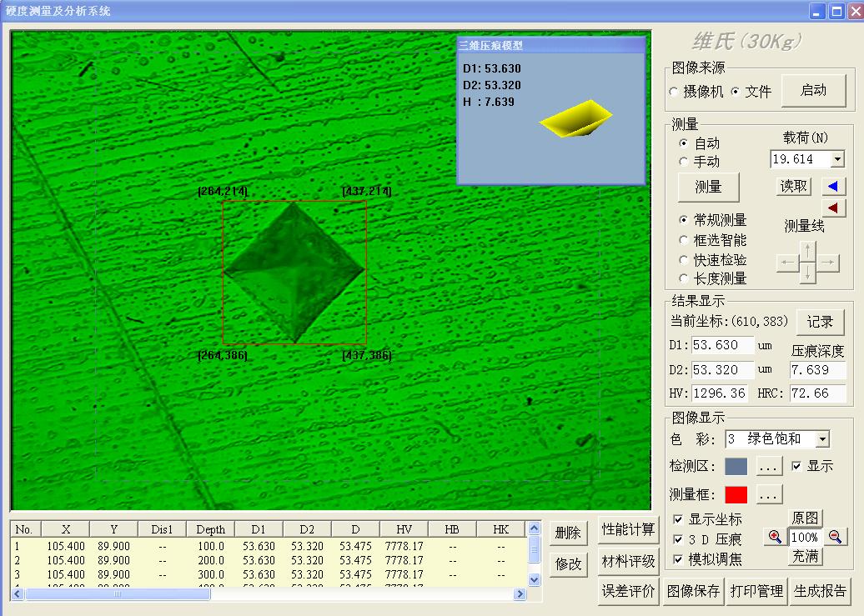The height and width of the screenshot is (616, 864).
Task: Click the D1 value input field
Action: (x=722, y=345)
